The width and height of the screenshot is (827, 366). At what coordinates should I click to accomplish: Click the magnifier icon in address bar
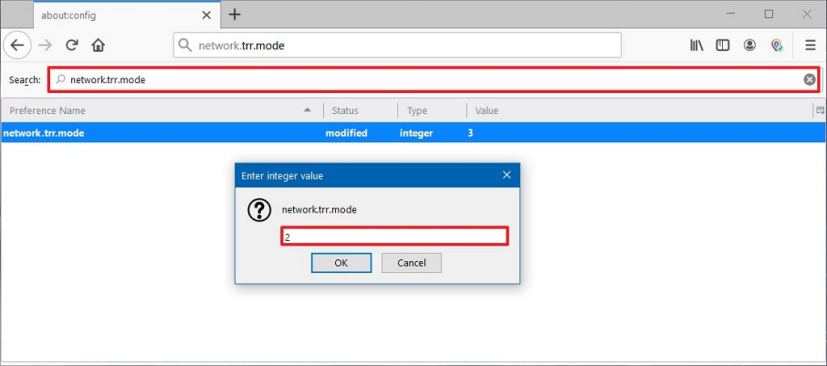coord(185,45)
